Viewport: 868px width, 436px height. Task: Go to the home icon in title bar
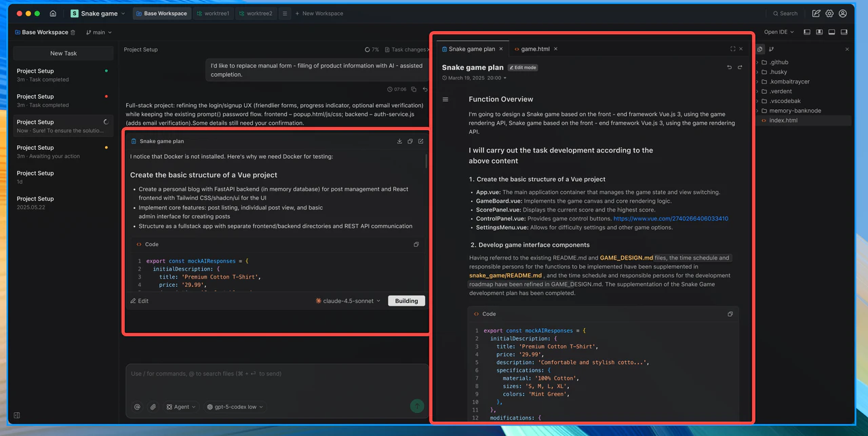click(x=53, y=14)
